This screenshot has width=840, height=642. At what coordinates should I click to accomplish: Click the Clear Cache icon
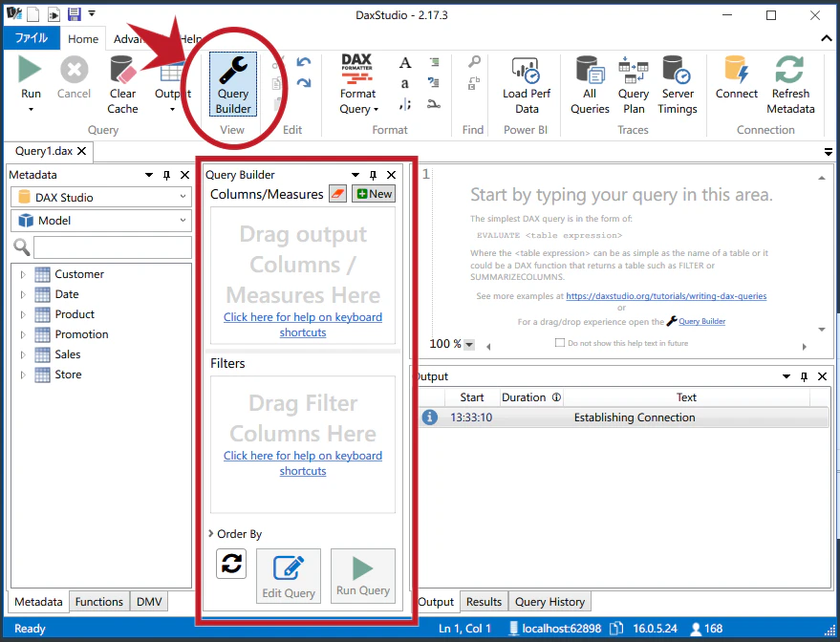(x=122, y=70)
